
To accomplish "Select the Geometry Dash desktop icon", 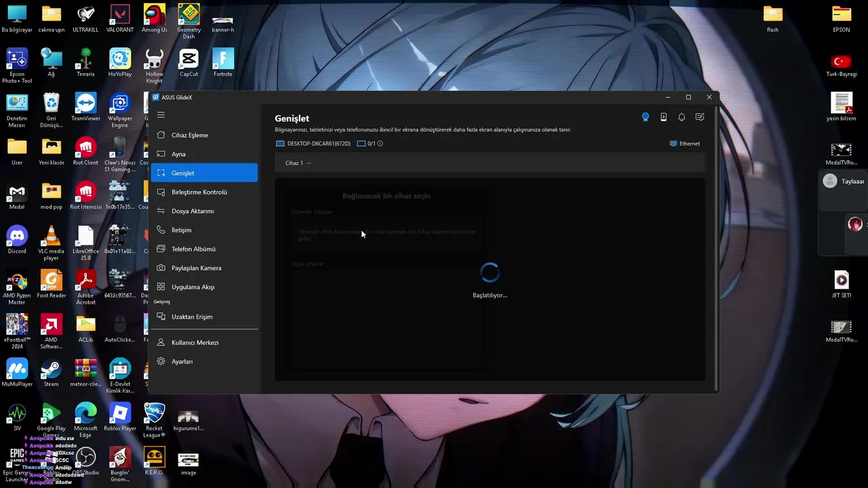I will 189,22.
